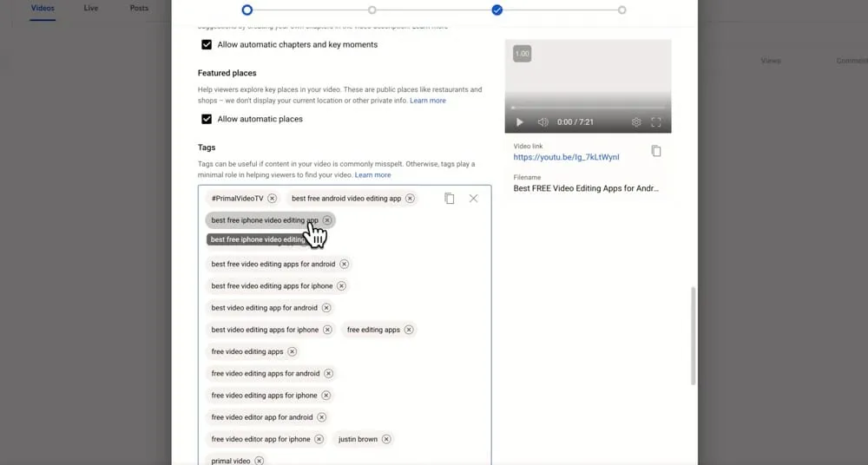The image size is (868, 465).
Task: Uncheck Allow automatic chapters and key moments
Action: point(207,44)
